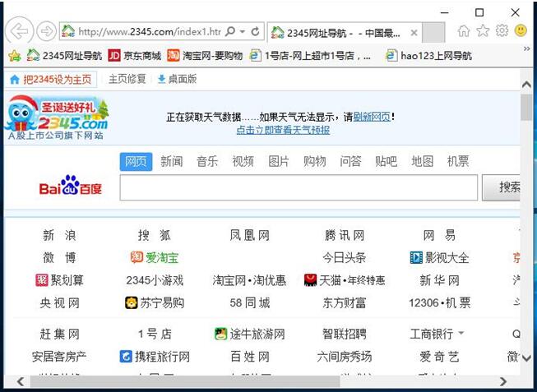Open the Tools gear icon
537x392 pixels.
pyautogui.click(x=502, y=30)
